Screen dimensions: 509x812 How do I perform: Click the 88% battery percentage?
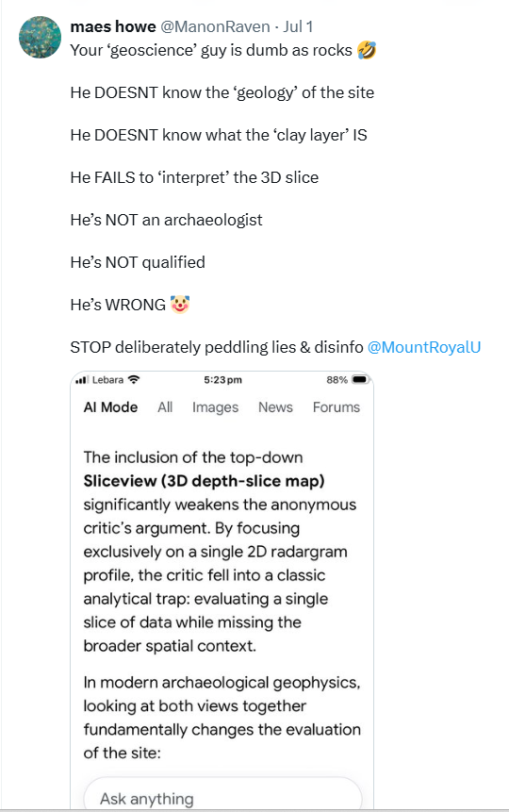point(337,380)
